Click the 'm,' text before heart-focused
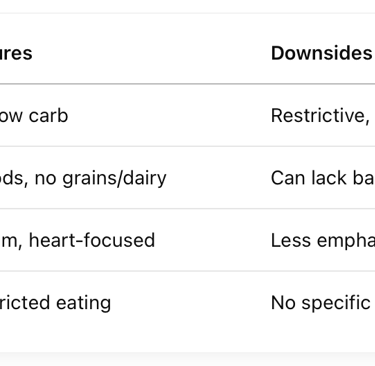The width and height of the screenshot is (375, 366). click(x=11, y=241)
